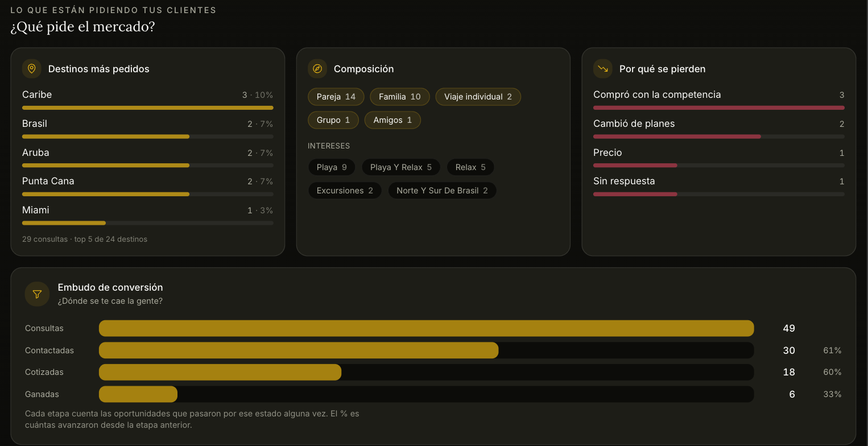Click the Playa 9 interest tag
This screenshot has width=868, height=446.
pyautogui.click(x=332, y=167)
